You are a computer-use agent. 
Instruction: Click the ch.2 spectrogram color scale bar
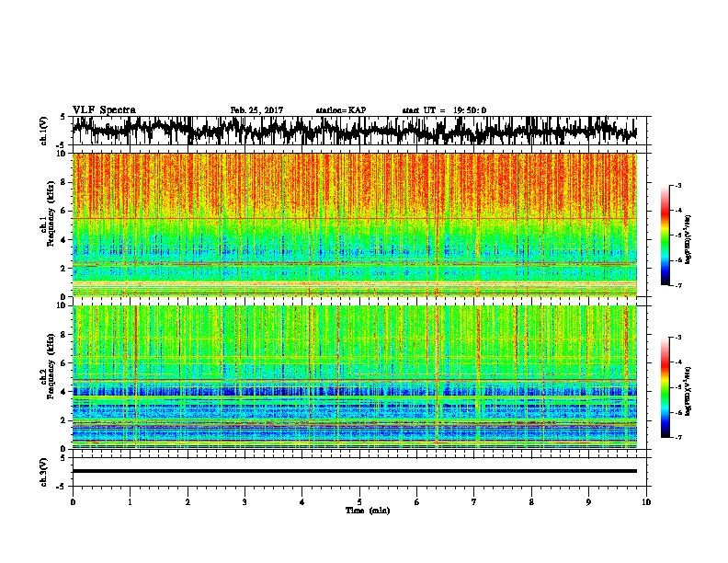(665, 387)
